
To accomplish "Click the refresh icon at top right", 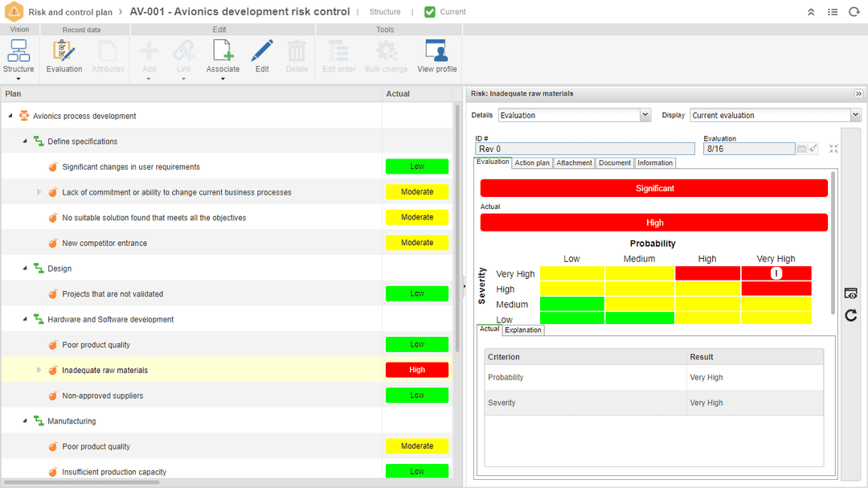I will 854,12.
